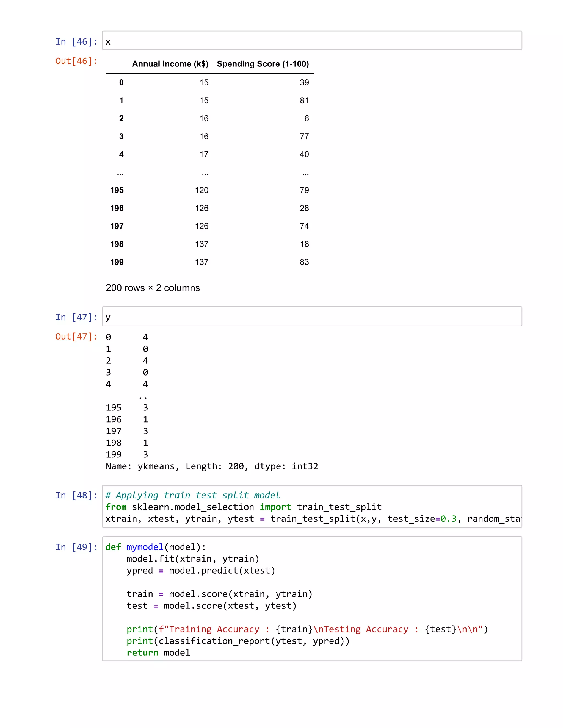
Task: Click spending score value 39
Action: (x=304, y=83)
